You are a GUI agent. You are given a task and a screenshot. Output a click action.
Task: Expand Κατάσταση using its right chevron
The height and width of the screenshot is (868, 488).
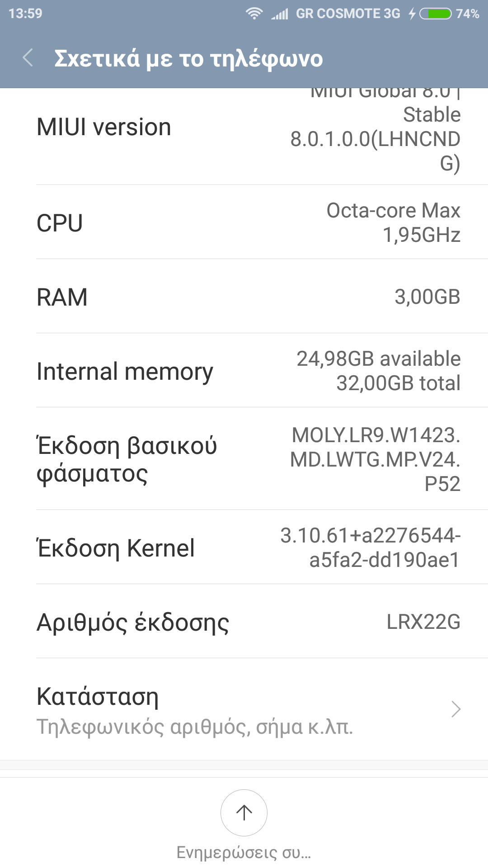point(455,709)
